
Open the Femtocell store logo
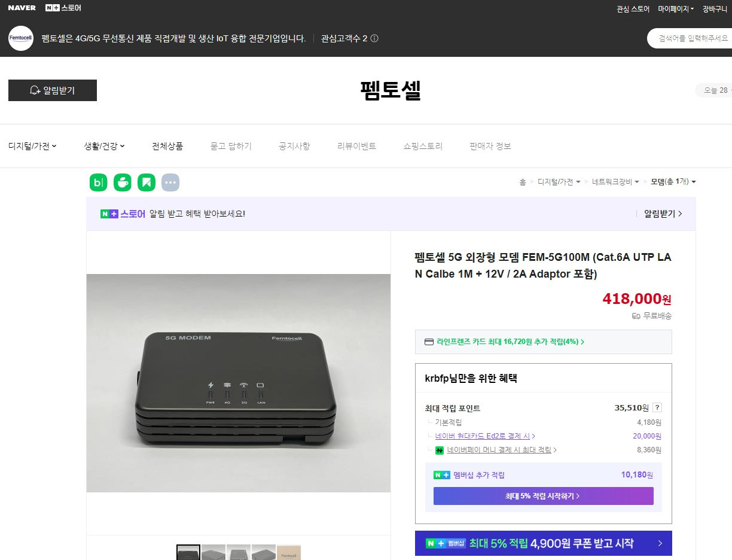pos(20,38)
